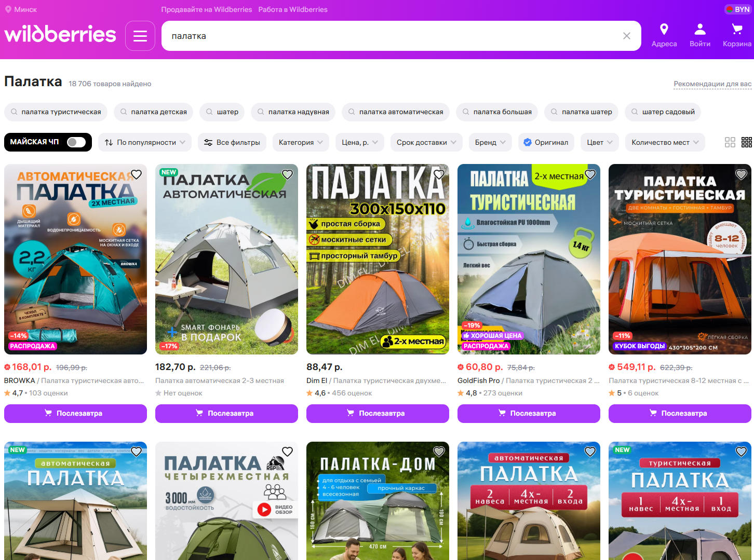Select the BYN currency button
Screen dimensions: 754x560
tap(737, 9)
